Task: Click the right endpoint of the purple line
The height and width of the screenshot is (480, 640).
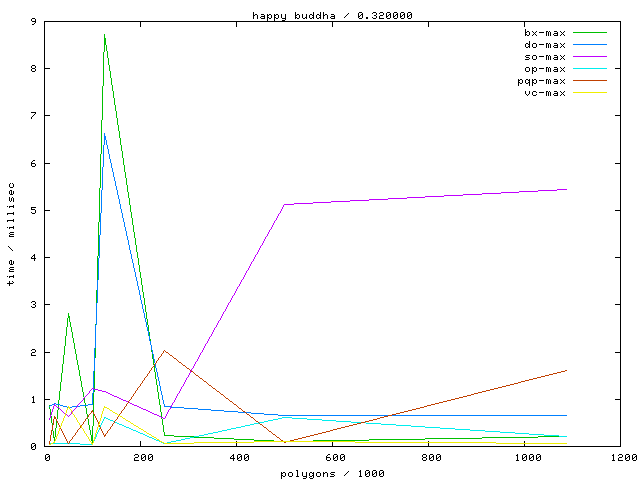Action: [567, 189]
